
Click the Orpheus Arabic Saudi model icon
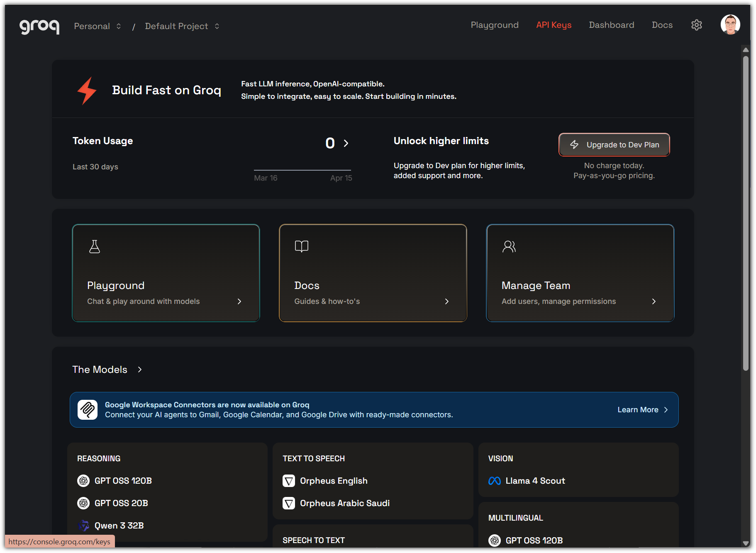(x=289, y=503)
